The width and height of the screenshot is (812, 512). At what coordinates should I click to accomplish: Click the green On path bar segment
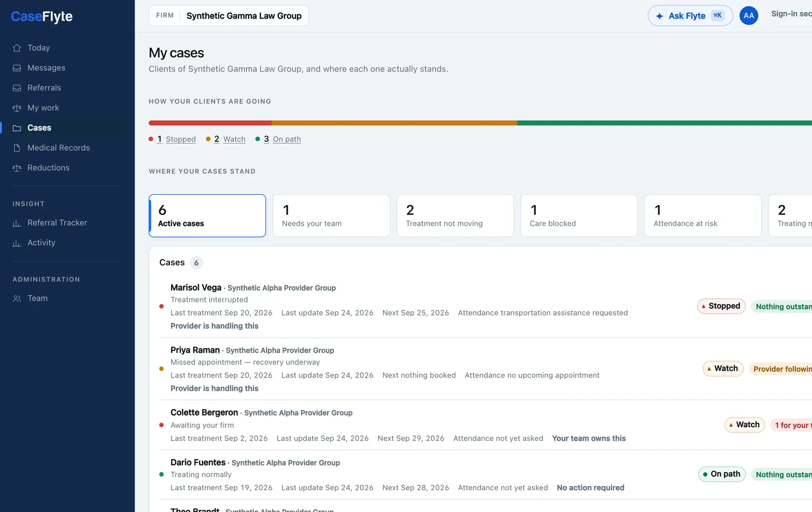point(664,123)
